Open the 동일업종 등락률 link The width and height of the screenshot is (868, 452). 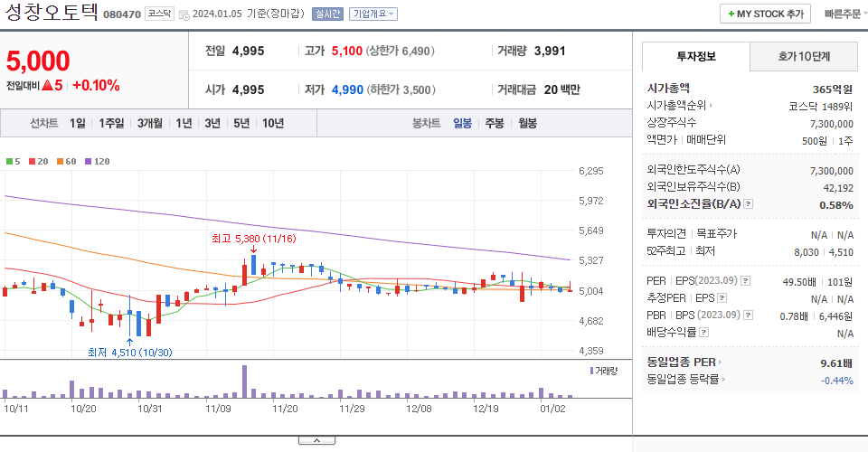pos(686,380)
